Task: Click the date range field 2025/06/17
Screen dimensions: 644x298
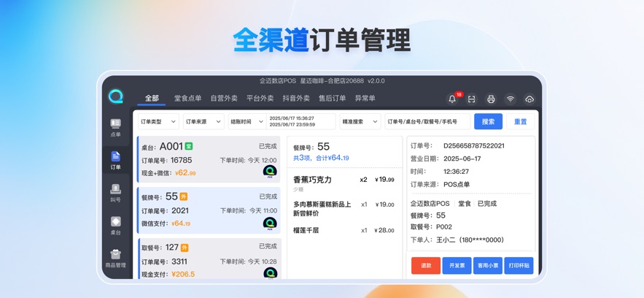Action: [301, 122]
